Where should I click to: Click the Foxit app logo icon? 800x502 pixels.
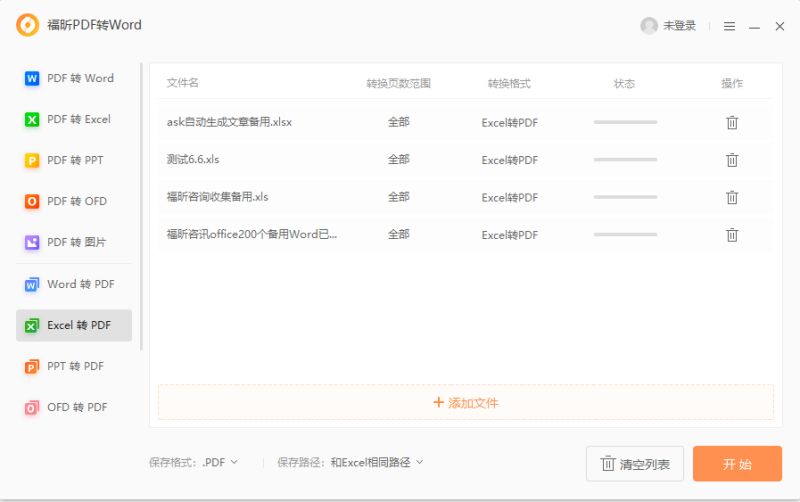coord(28,25)
